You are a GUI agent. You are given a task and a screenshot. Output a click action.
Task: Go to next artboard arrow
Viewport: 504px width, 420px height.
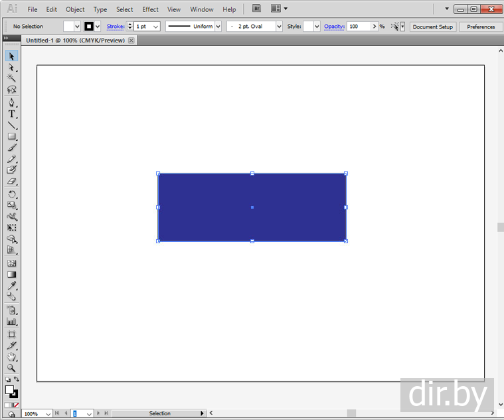pyautogui.click(x=98, y=413)
